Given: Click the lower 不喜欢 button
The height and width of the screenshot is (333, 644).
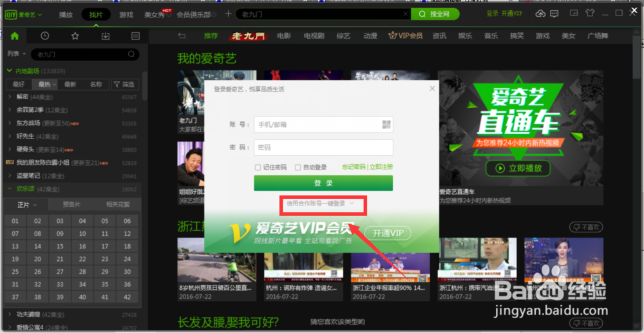Looking at the screenshot, I should [586, 323].
